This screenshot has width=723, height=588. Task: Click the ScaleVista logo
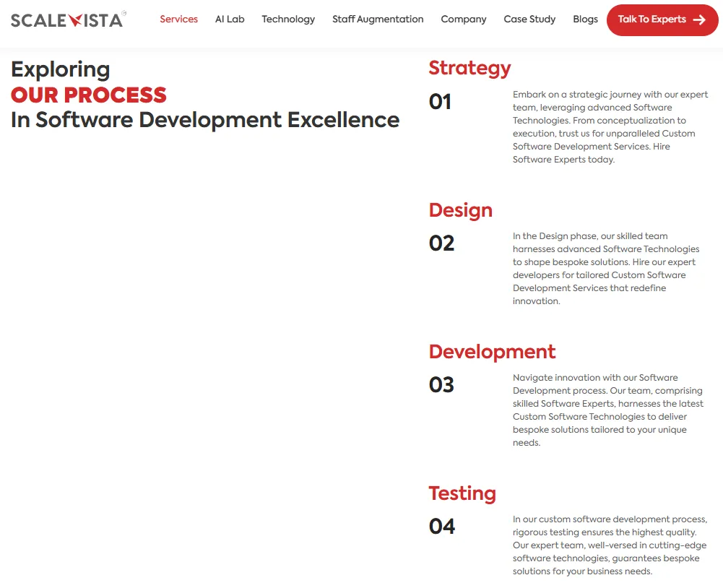68,20
